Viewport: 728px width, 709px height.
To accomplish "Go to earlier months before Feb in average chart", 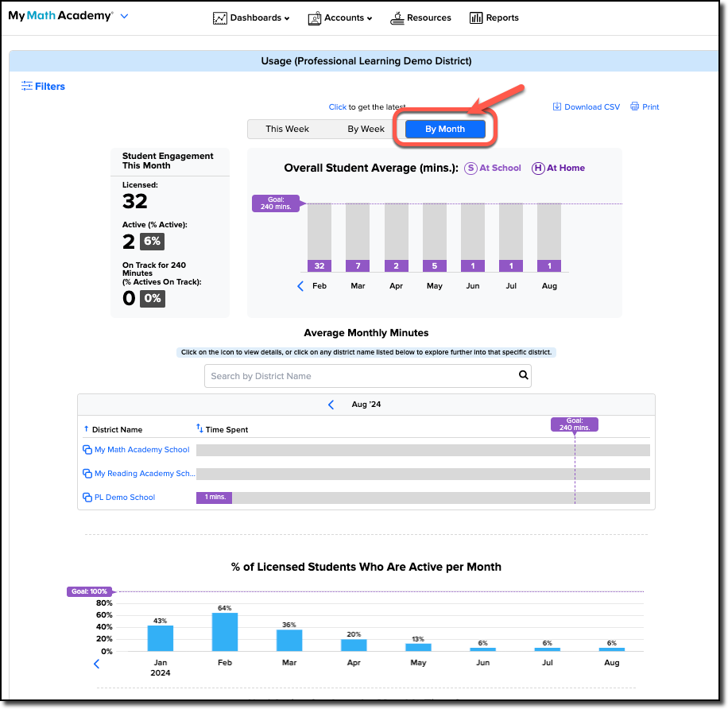I will click(300, 286).
